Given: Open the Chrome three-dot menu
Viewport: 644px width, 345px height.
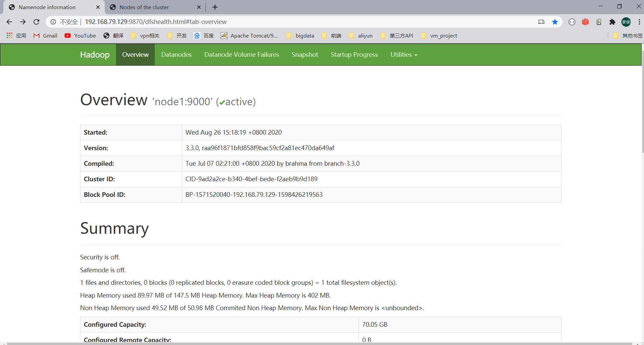Looking at the screenshot, I should tap(639, 22).
